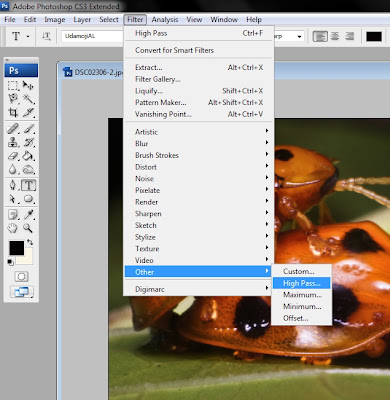Select the Horizontal Type tool in toolbox
Image resolution: width=390 pixels, height=400 pixels.
click(28, 185)
